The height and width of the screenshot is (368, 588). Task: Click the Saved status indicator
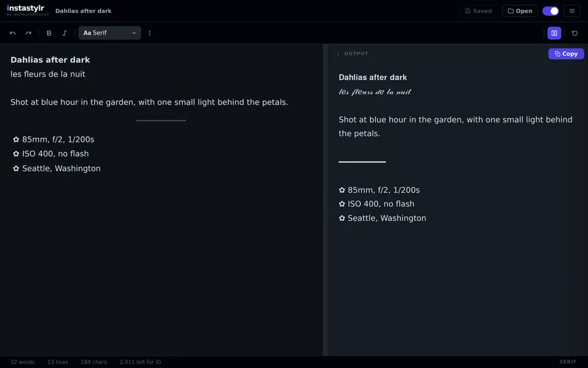pyautogui.click(x=478, y=11)
